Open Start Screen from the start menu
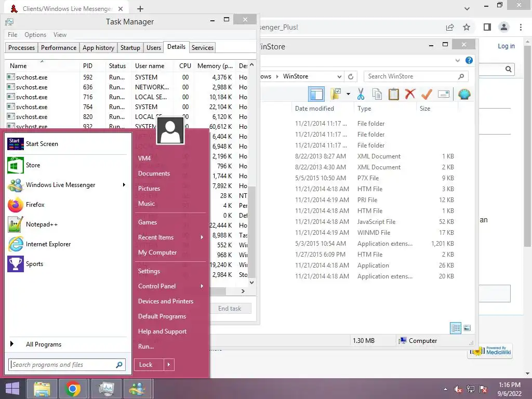The width and height of the screenshot is (532, 399). point(68,144)
